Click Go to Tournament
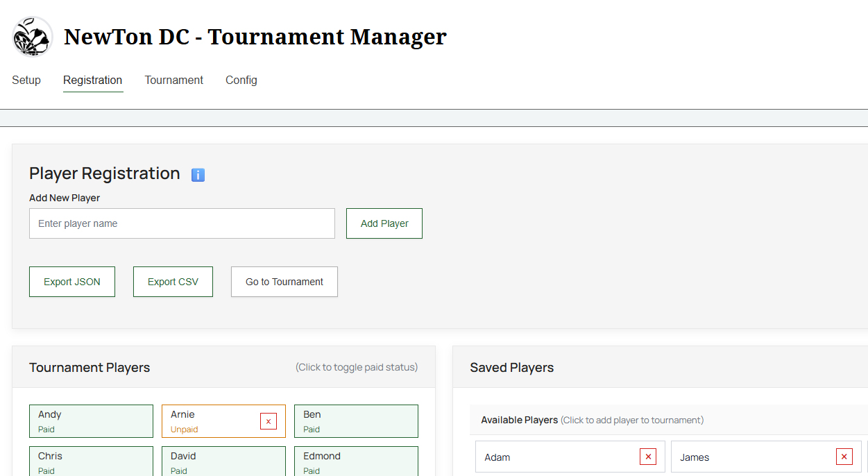 pos(284,281)
